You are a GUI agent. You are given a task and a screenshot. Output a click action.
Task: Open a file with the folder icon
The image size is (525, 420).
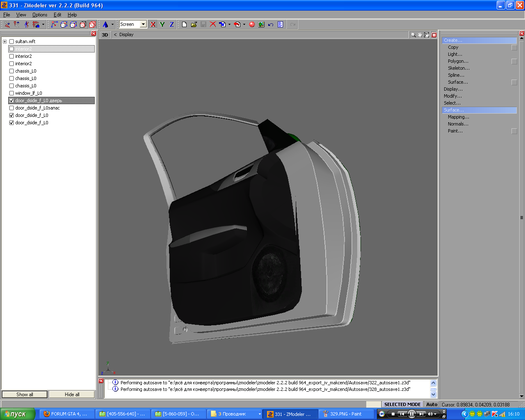[x=194, y=25]
